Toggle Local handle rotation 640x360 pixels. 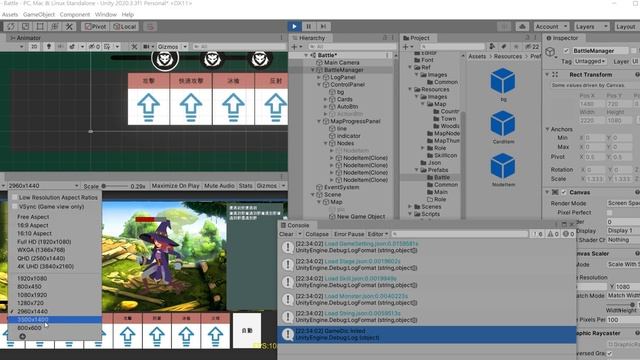click(x=124, y=27)
